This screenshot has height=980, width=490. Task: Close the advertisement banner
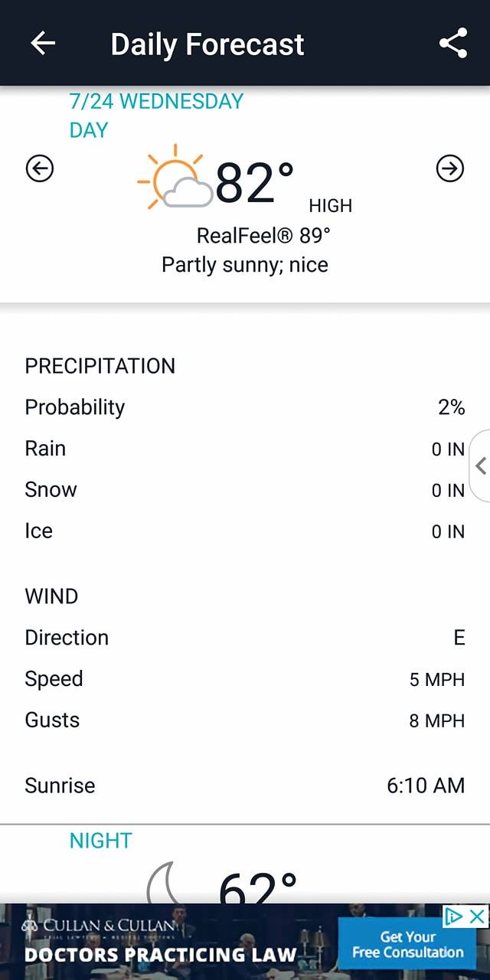click(477, 916)
